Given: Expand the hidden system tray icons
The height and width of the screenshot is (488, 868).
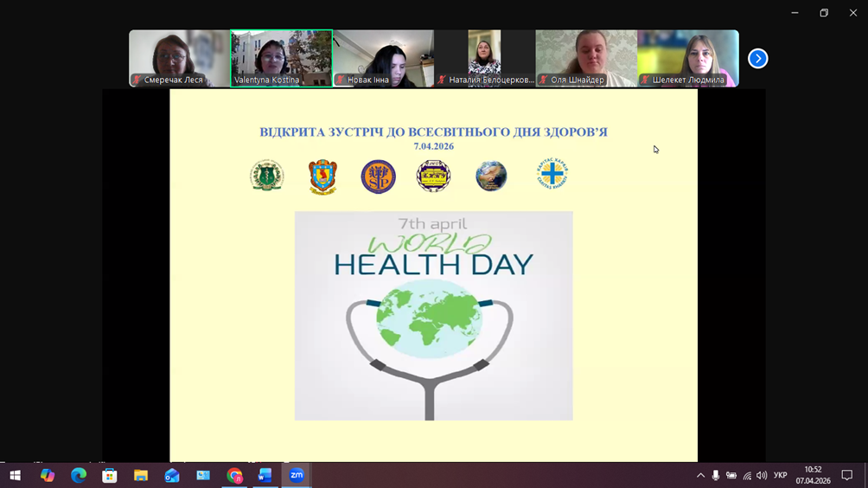Looking at the screenshot, I should [x=700, y=475].
